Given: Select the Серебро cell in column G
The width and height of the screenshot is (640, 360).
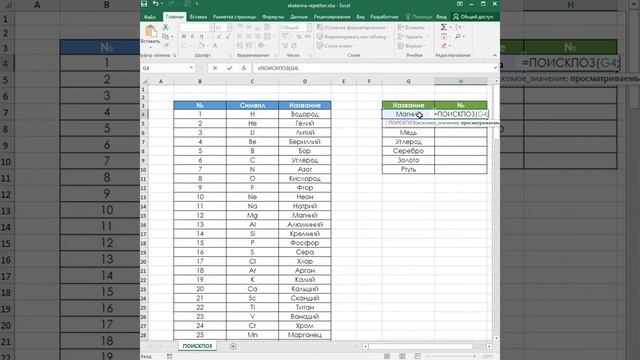Looking at the screenshot, I should (x=408, y=151).
